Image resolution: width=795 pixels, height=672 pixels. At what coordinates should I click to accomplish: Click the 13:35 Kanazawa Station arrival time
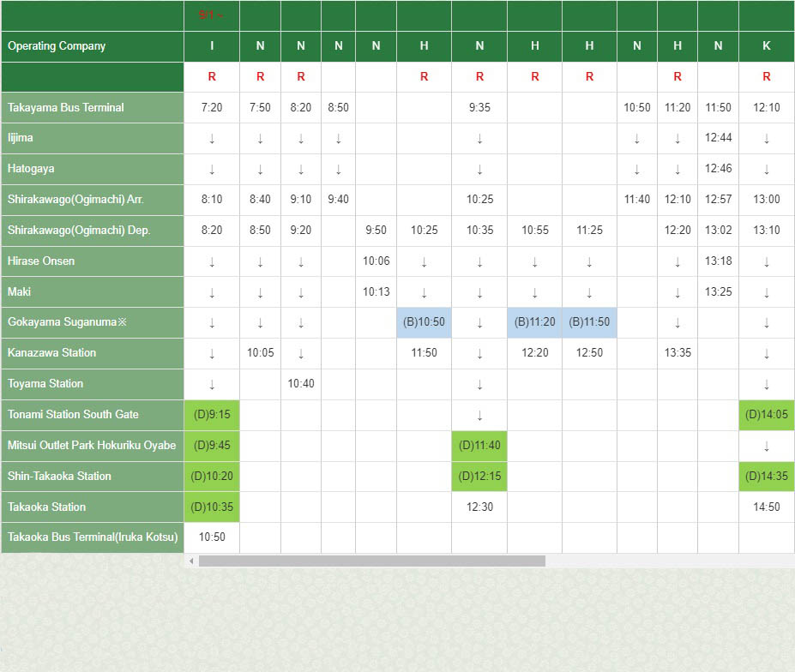pos(678,353)
